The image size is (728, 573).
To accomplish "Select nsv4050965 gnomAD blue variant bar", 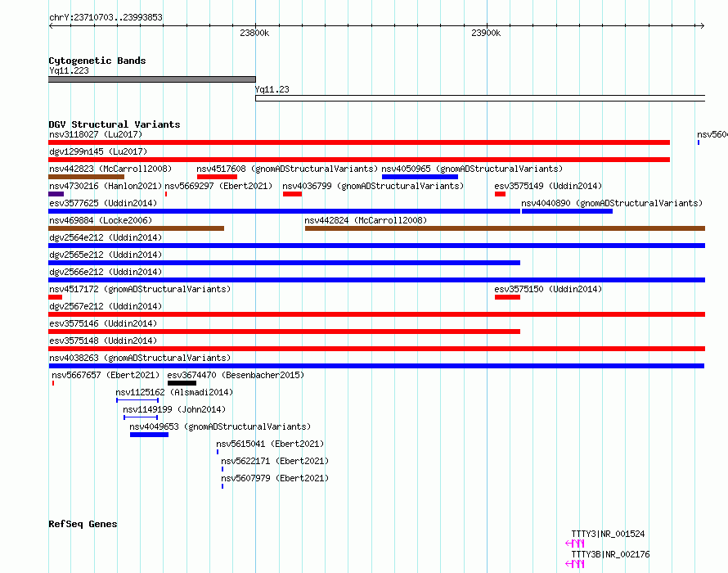I will [420, 177].
